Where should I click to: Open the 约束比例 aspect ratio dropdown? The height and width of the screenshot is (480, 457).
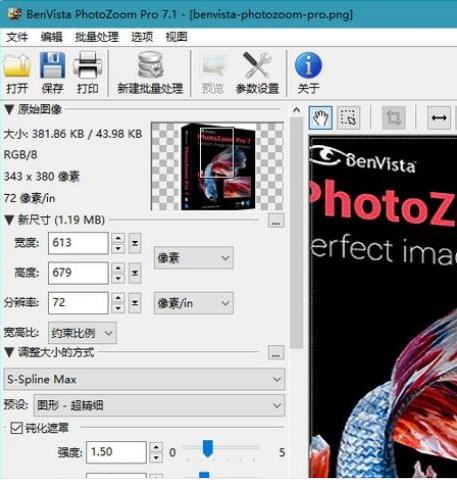tap(82, 333)
